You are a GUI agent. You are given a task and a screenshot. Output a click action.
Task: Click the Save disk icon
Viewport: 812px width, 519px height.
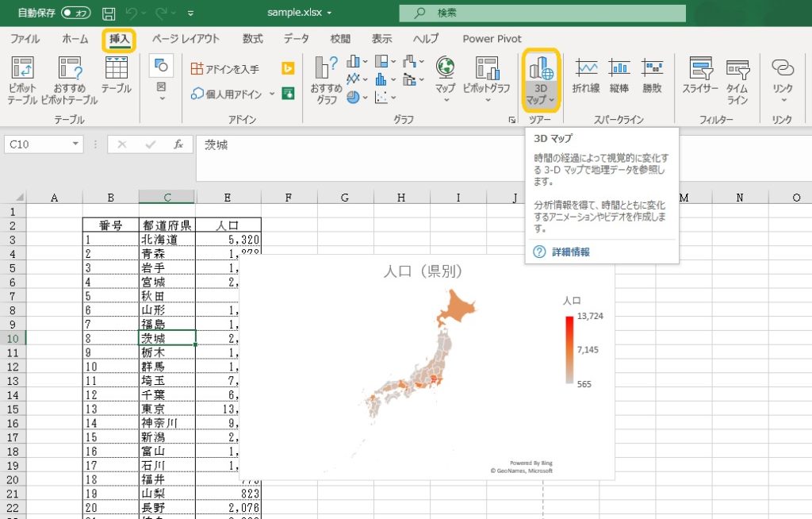109,13
